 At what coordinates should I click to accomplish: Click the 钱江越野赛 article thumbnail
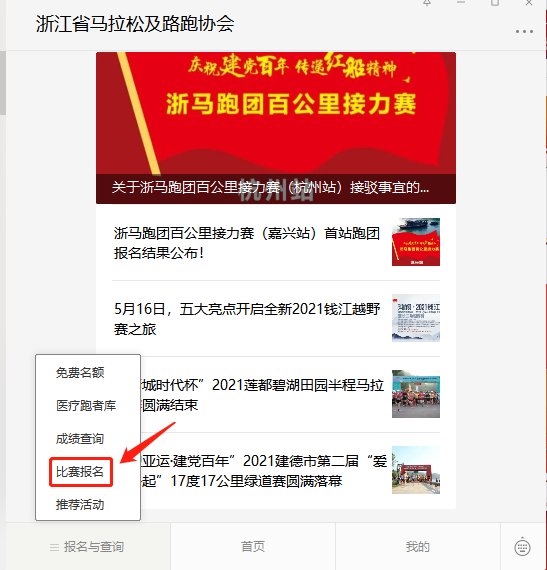point(416,318)
